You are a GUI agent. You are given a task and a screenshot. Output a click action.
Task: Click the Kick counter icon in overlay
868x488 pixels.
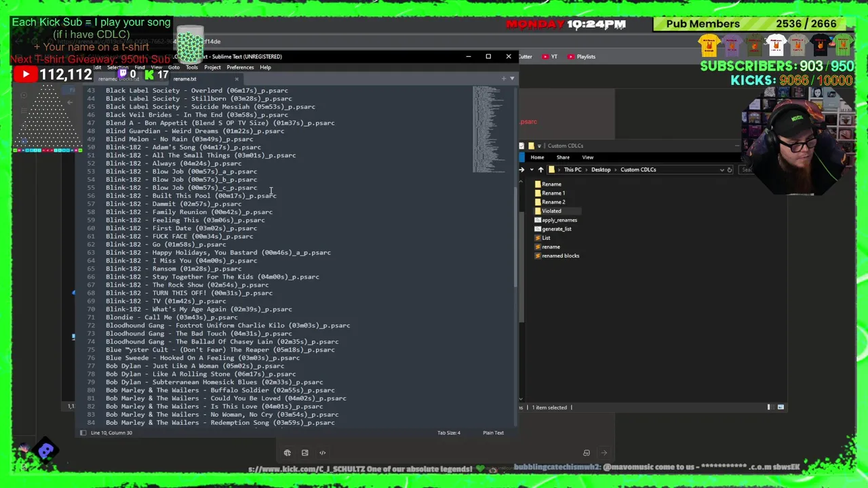tap(149, 74)
